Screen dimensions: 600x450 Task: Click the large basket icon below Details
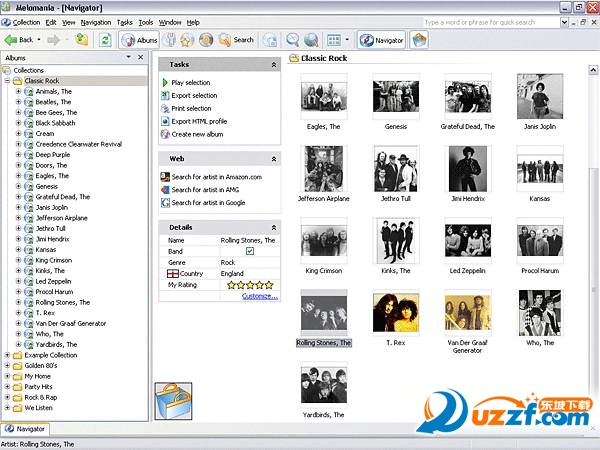[173, 401]
